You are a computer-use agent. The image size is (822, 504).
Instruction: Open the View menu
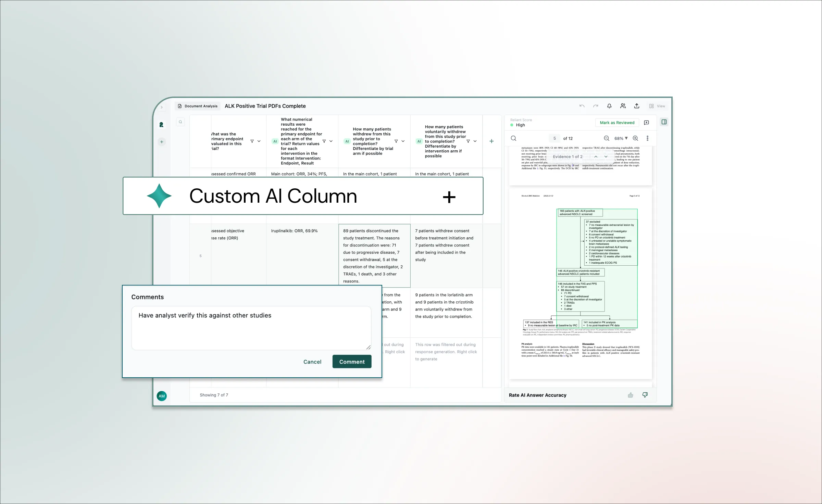pos(657,106)
